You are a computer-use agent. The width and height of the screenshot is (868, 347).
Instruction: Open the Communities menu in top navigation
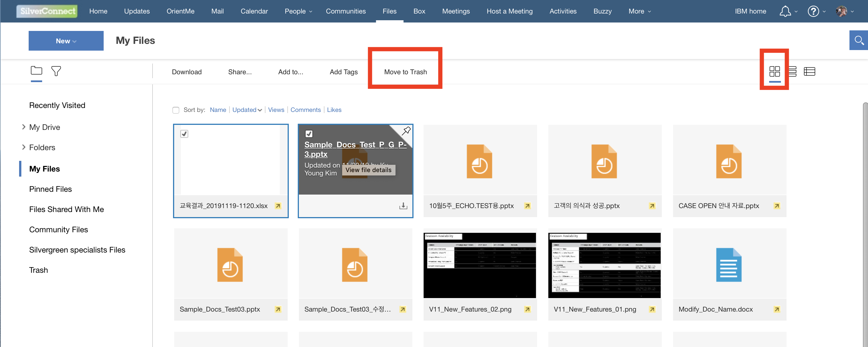[x=346, y=11]
